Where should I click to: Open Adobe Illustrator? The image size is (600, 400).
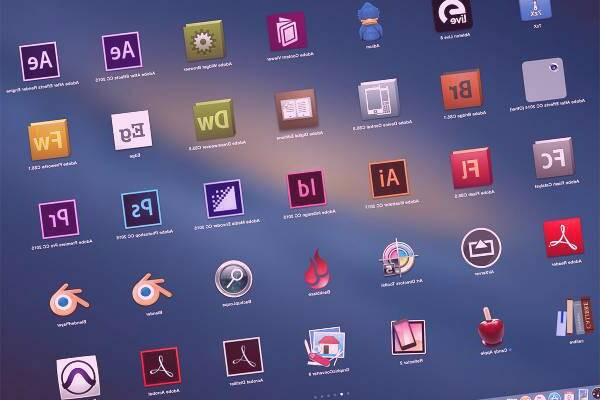pos(386,177)
